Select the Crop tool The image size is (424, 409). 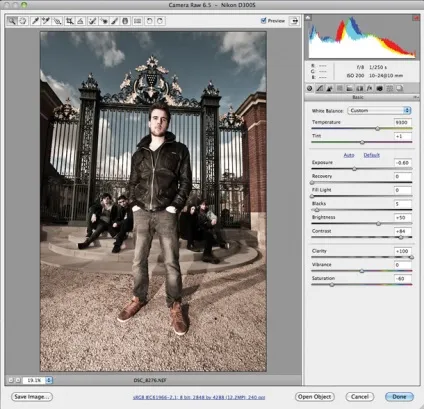point(70,21)
